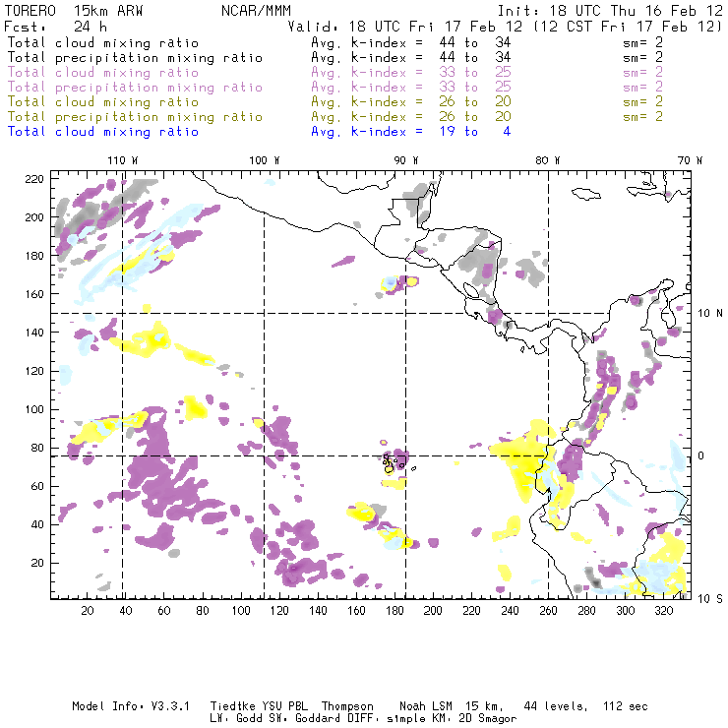This screenshot has width=728, height=728.
Task: Click the '10 S' latitude label
Action: [x=710, y=599]
